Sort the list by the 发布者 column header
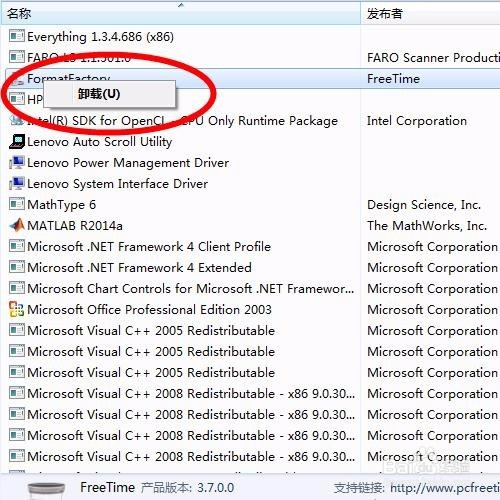The height and width of the screenshot is (500, 500). [385, 14]
